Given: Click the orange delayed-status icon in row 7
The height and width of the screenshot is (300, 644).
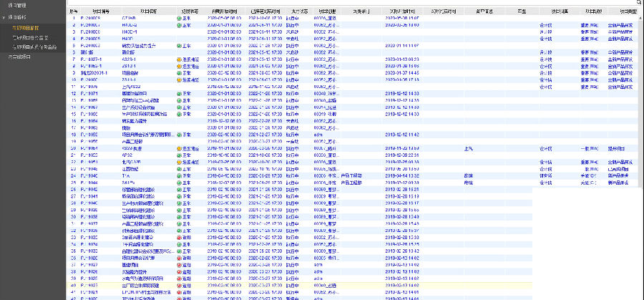Looking at the screenshot, I should coord(179,59).
